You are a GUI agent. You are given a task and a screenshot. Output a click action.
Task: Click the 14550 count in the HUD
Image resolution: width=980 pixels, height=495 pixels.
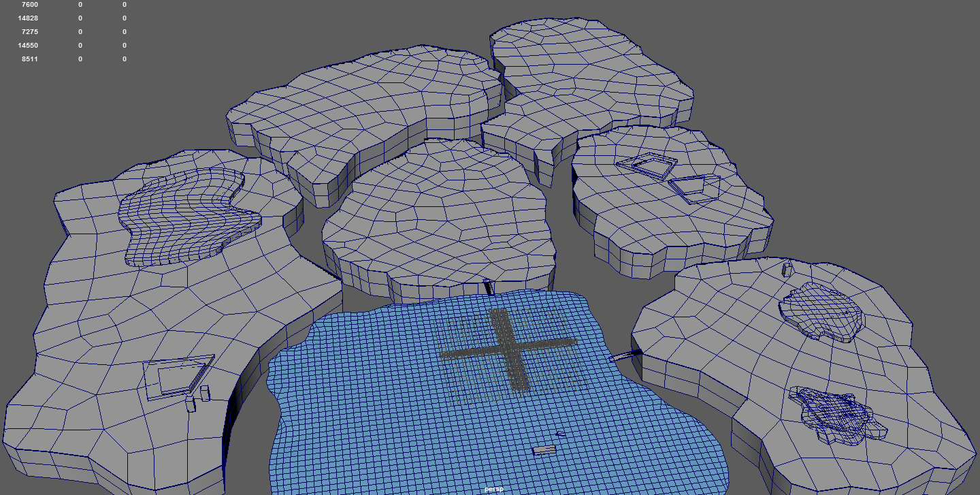pos(28,46)
